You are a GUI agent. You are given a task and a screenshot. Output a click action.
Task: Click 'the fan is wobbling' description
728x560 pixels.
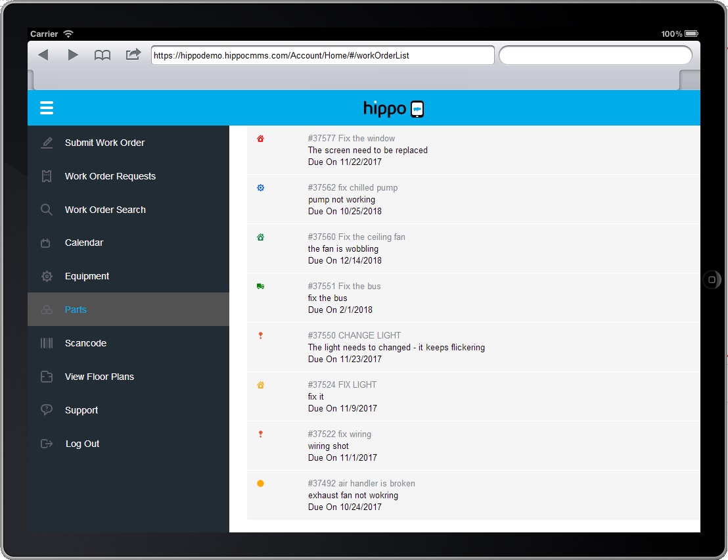point(343,248)
